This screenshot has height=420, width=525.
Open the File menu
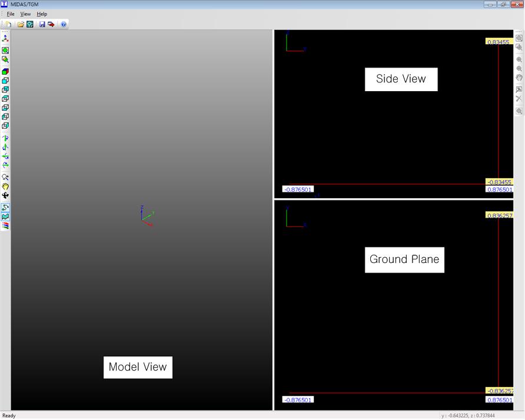pos(11,14)
